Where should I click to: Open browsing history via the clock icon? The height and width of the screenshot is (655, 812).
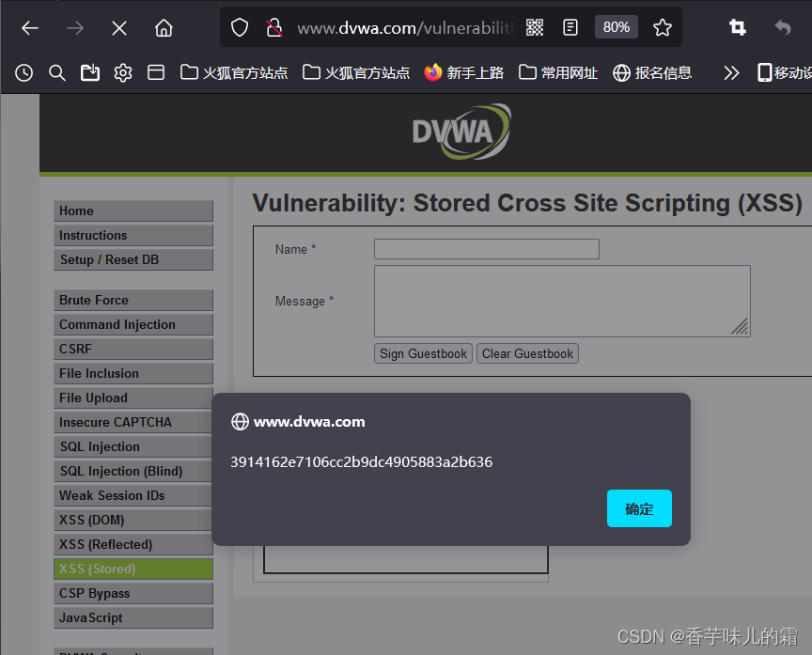(x=23, y=71)
